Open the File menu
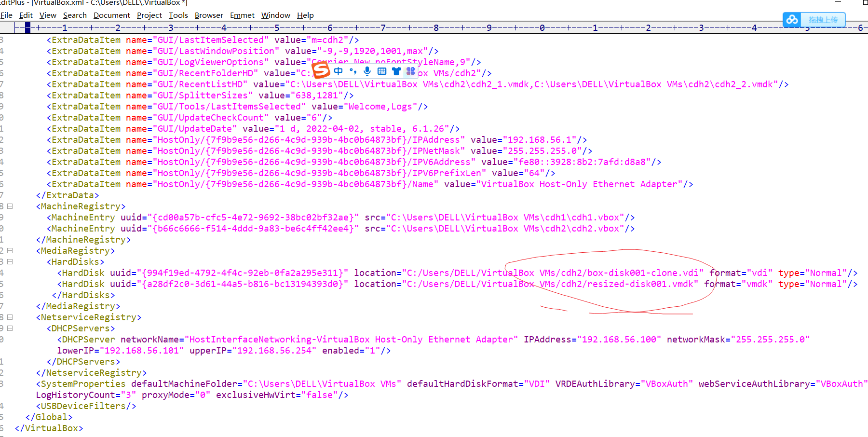 [7, 15]
